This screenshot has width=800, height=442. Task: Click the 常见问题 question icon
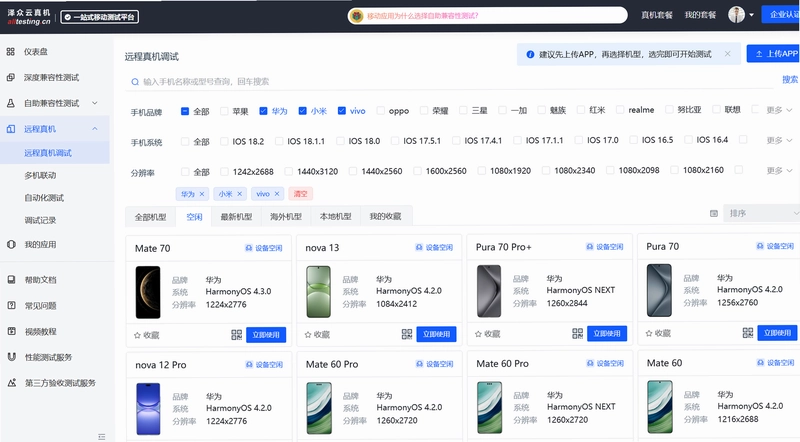point(11,305)
